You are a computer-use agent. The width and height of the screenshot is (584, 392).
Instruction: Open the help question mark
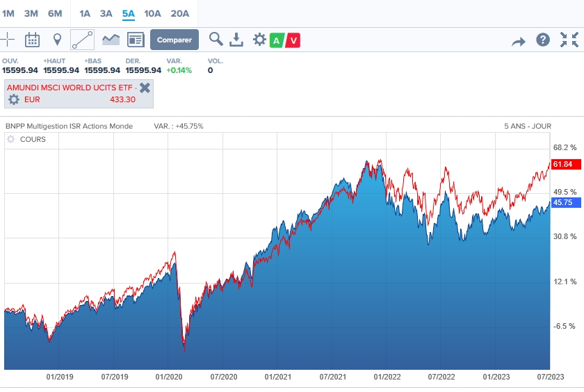coord(543,40)
